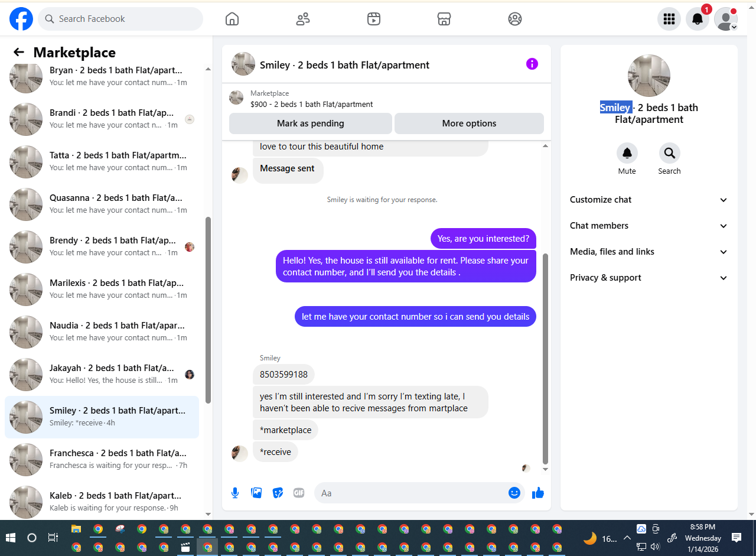Click the Search Facebook input field
This screenshot has width=756, height=556.
click(x=120, y=19)
